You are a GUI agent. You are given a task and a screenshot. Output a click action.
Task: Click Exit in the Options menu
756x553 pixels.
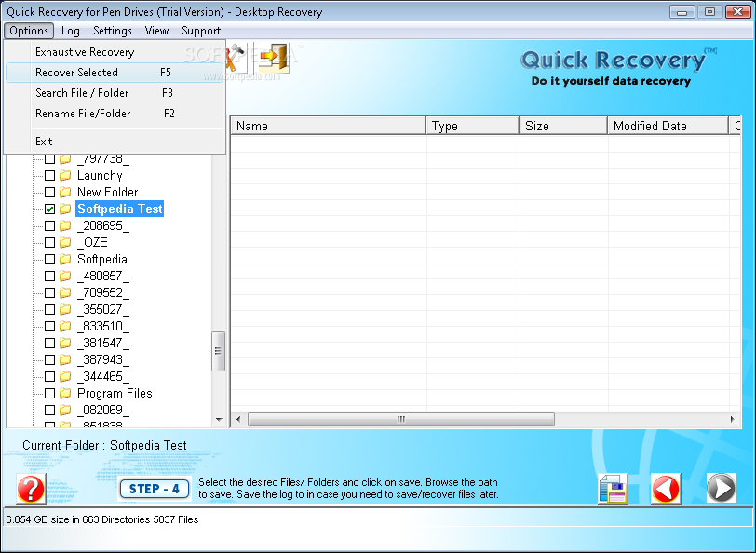(115, 142)
